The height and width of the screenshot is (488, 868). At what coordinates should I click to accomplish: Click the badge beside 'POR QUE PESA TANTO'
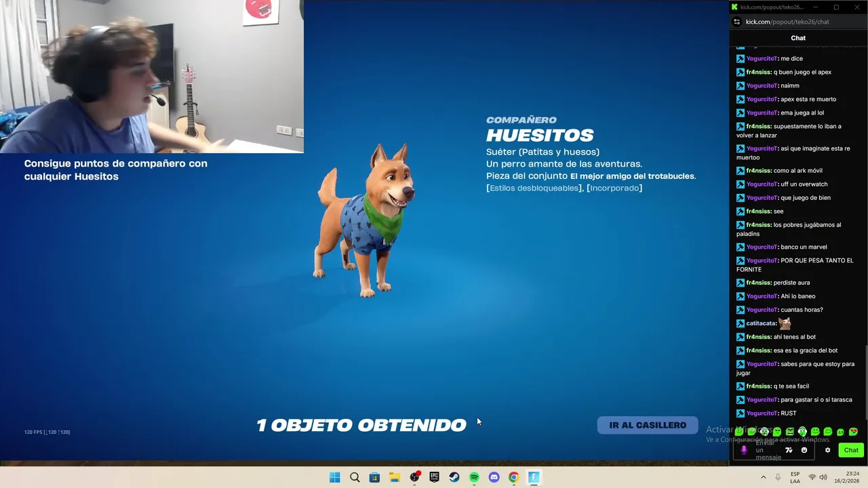741,260
